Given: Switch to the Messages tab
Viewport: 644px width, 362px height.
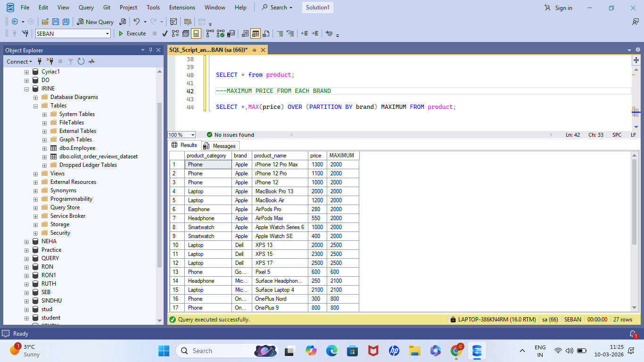Looking at the screenshot, I should (220, 146).
